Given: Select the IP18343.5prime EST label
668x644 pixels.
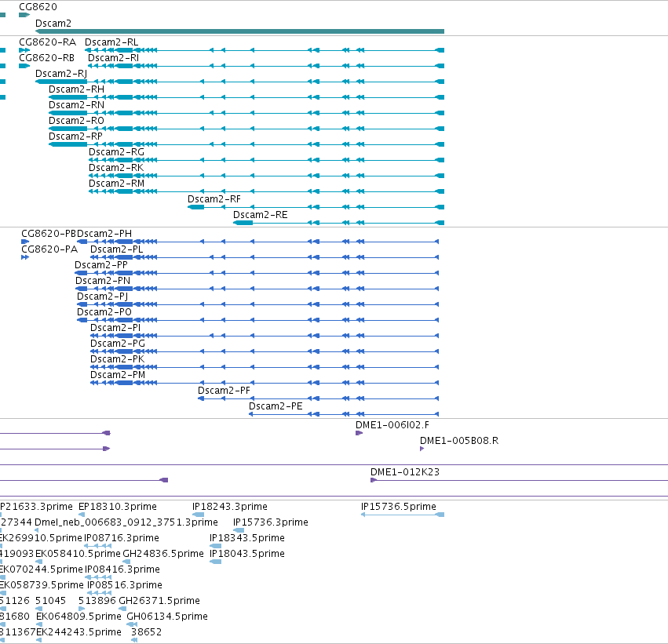Looking at the screenshot, I should click(247, 538).
